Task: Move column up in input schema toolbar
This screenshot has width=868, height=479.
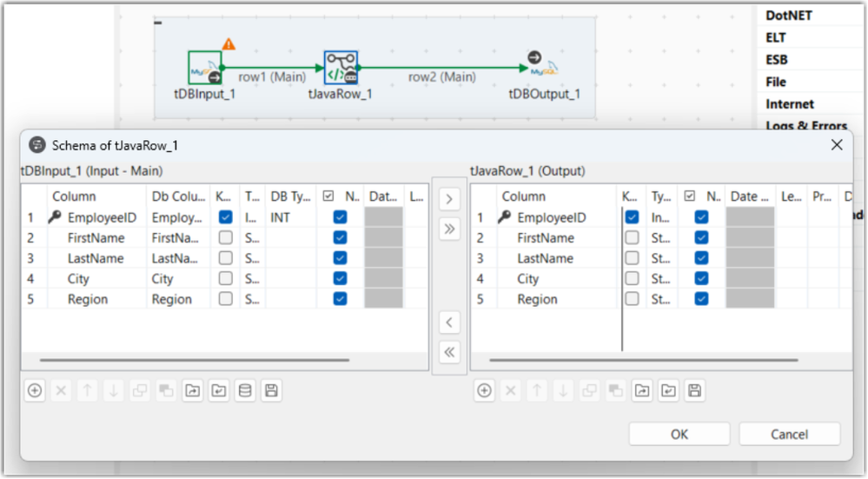Action: tap(87, 391)
